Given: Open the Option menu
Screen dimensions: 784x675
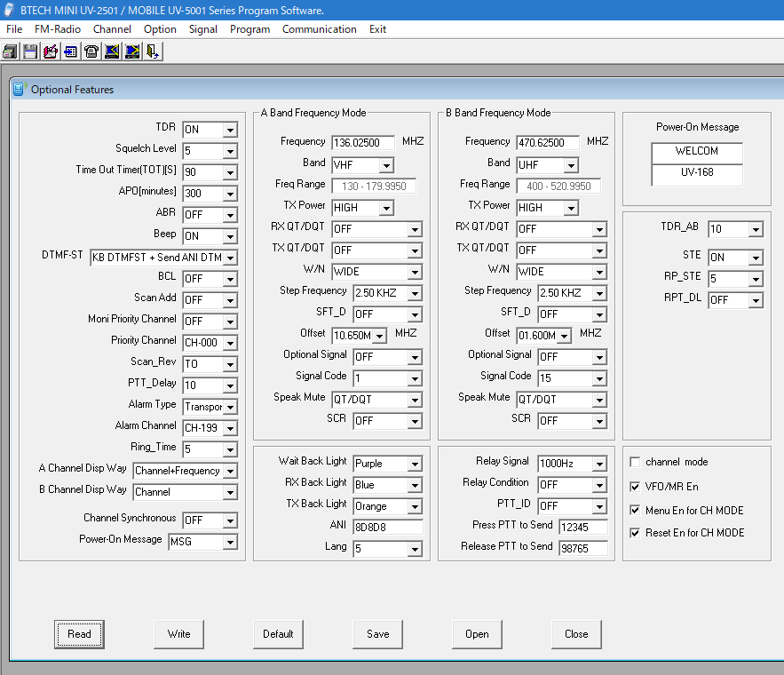Looking at the screenshot, I should click(160, 29).
